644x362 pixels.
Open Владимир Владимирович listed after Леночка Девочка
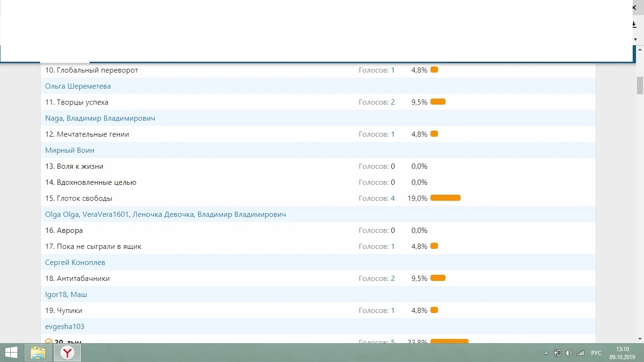[241, 214]
